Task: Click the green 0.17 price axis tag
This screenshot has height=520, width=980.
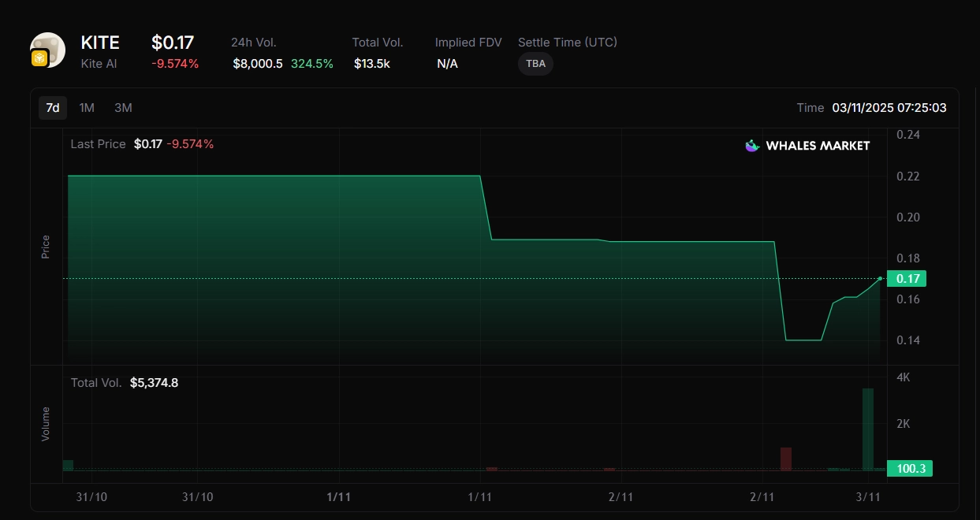Action: [907, 278]
